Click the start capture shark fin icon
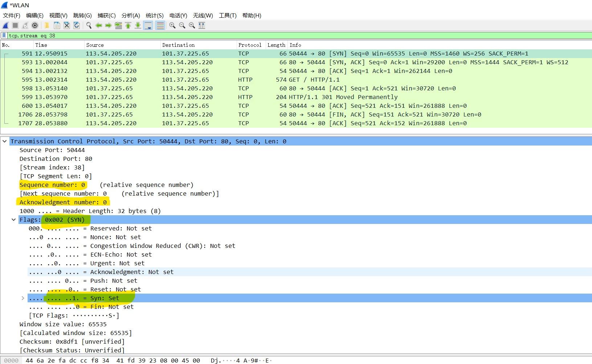592x364 pixels. pyautogui.click(x=5, y=25)
